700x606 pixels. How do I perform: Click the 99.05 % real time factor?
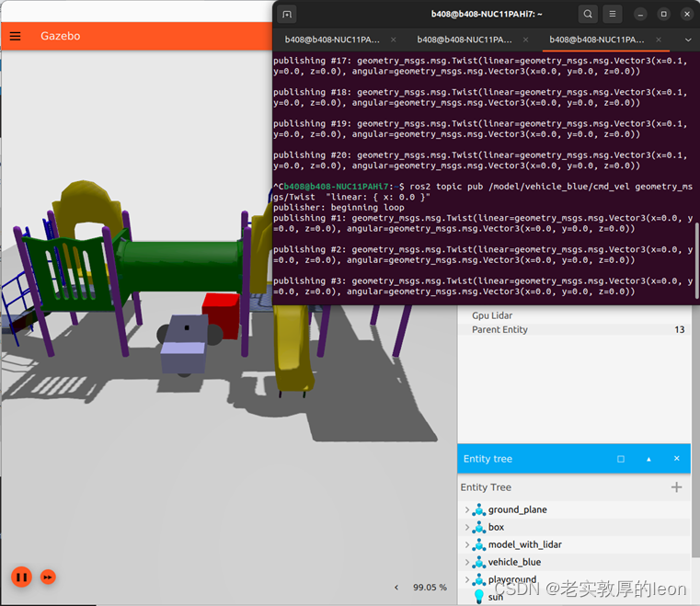point(430,588)
